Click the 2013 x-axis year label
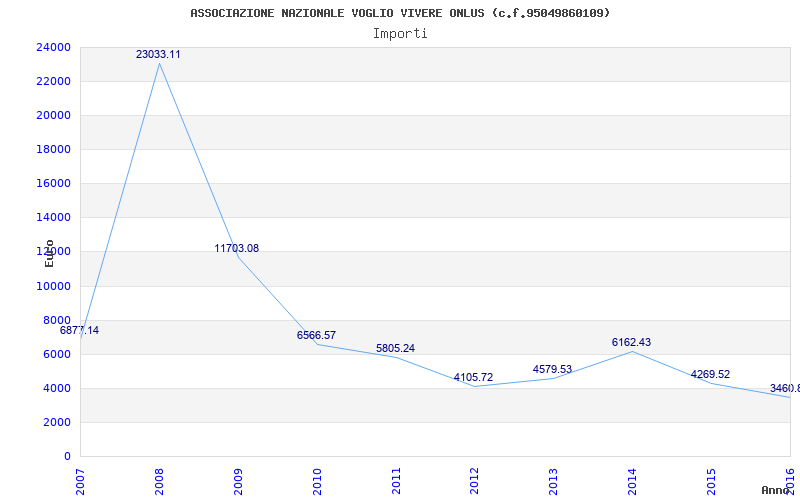This screenshot has height=500, width=800. [x=554, y=482]
